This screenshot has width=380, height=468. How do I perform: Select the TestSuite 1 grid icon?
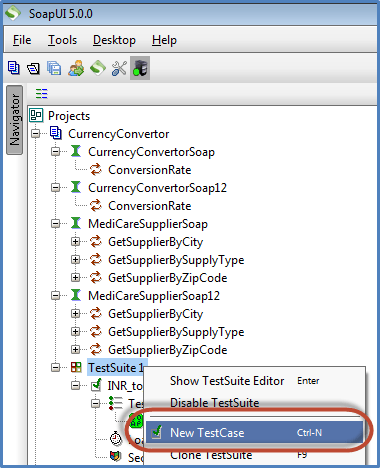76,368
